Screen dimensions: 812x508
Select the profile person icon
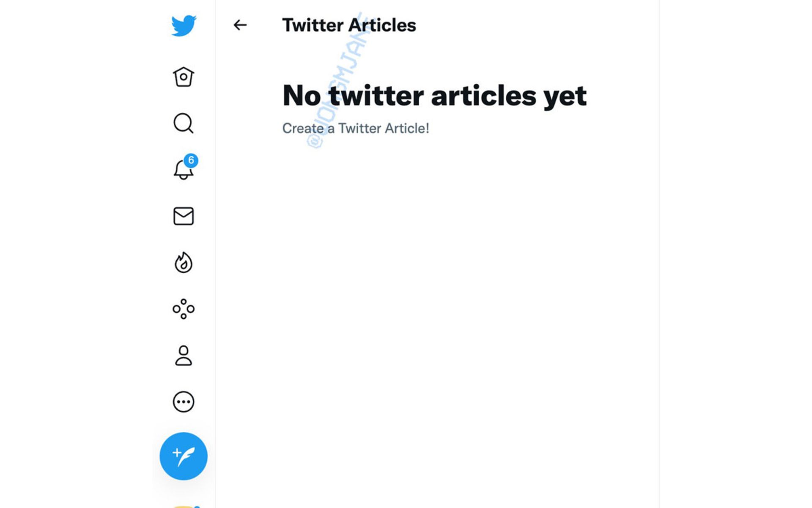point(183,355)
